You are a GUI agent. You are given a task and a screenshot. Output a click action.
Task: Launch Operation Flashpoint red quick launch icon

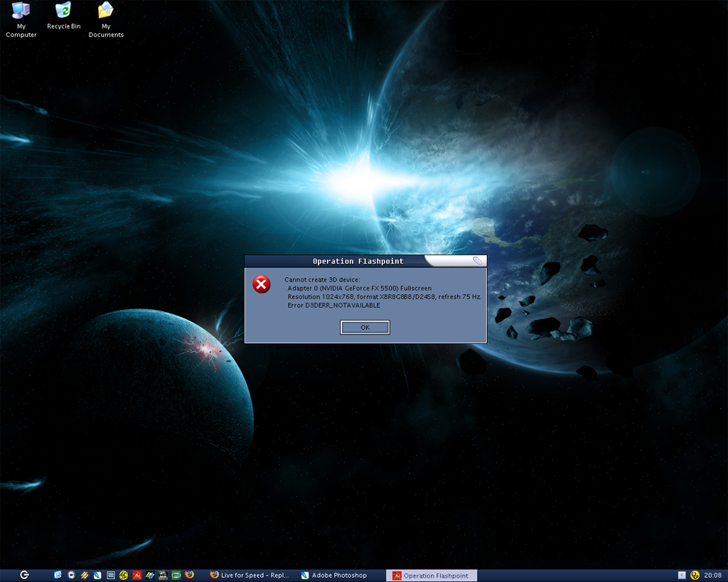(x=137, y=575)
